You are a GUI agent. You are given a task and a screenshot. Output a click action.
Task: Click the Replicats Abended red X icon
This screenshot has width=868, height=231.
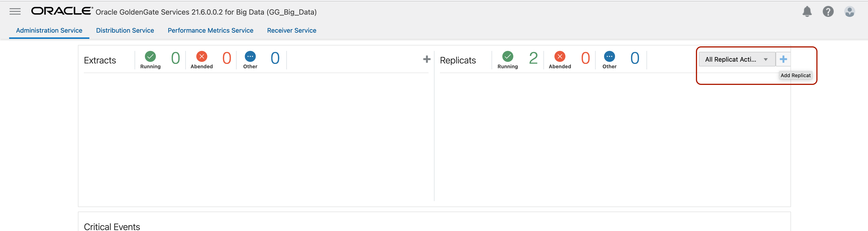560,56
